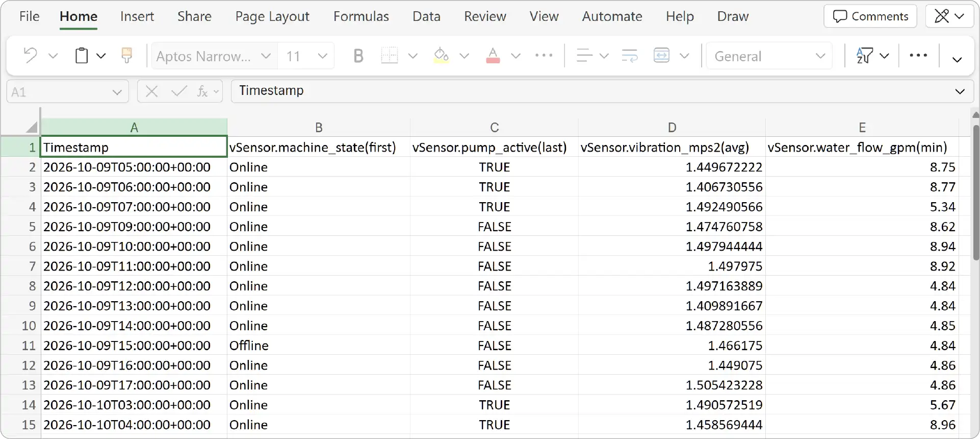The image size is (980, 439).
Task: Click the Undo icon
Action: [x=31, y=56]
